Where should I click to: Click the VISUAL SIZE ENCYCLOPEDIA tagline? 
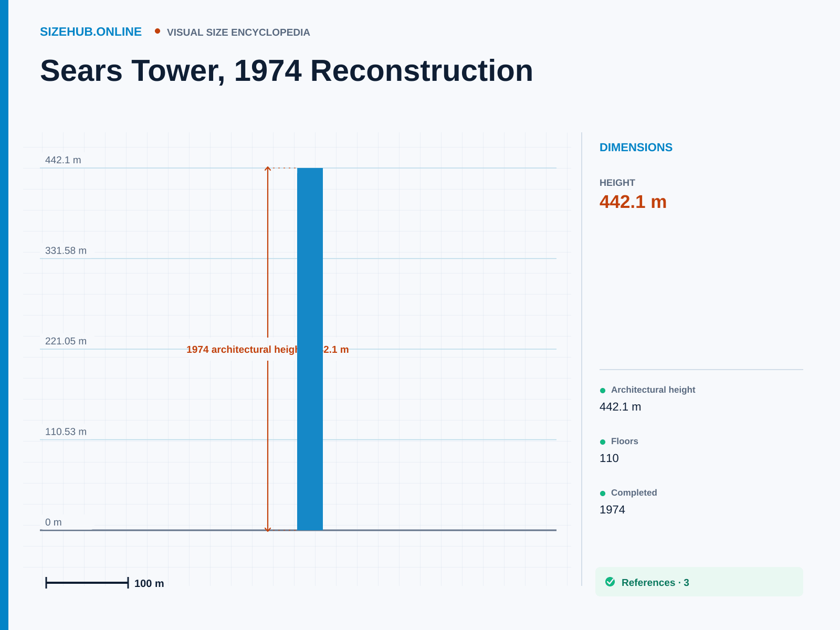coord(238,33)
